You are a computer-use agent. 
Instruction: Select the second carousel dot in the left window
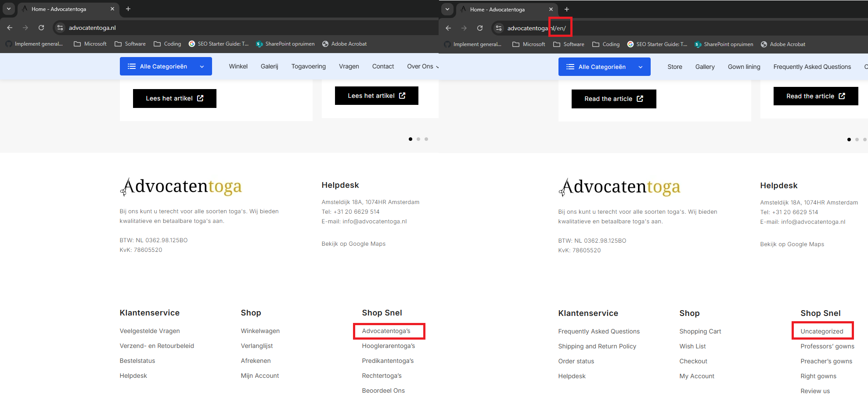[x=418, y=139]
